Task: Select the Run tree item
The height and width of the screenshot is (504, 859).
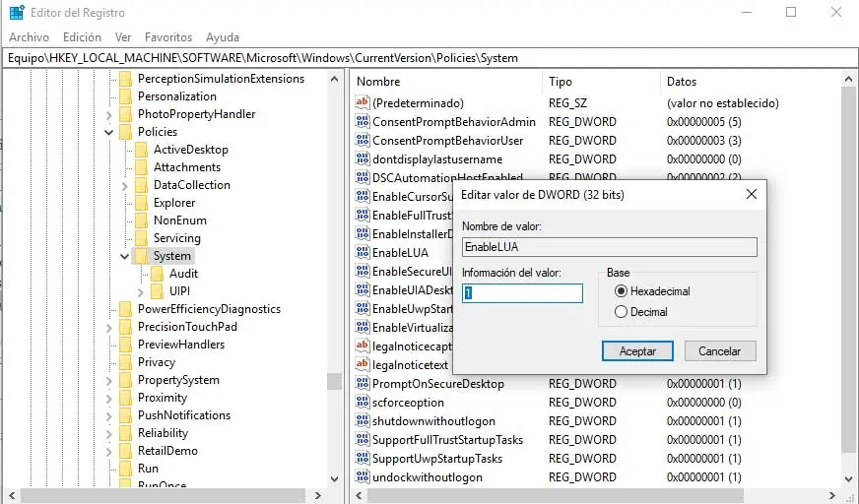Action: pos(148,469)
